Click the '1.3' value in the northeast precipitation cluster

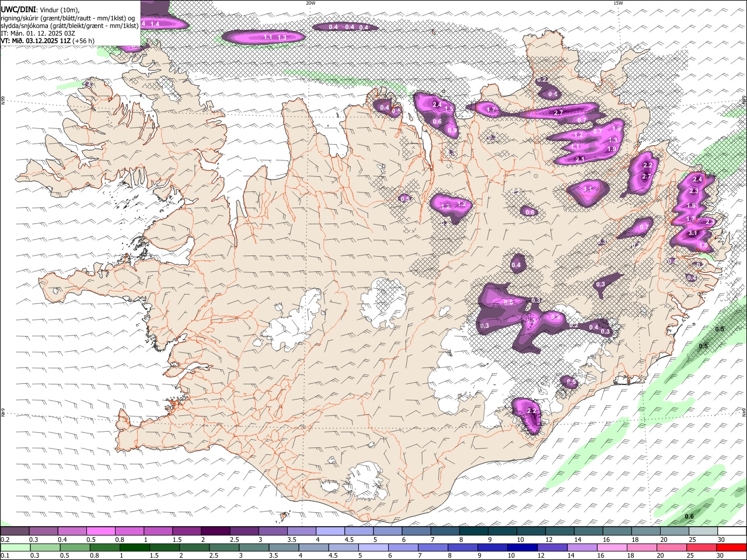point(613,141)
